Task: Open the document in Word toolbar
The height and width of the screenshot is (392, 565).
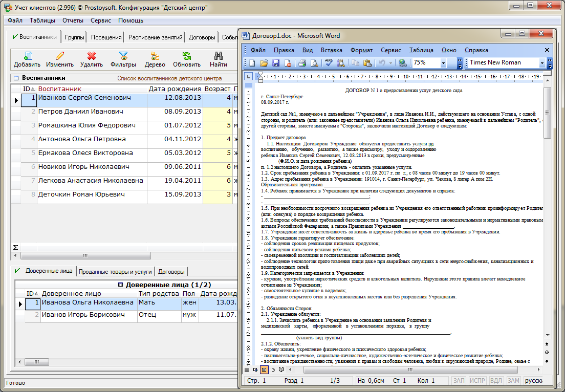Action: tap(264, 63)
